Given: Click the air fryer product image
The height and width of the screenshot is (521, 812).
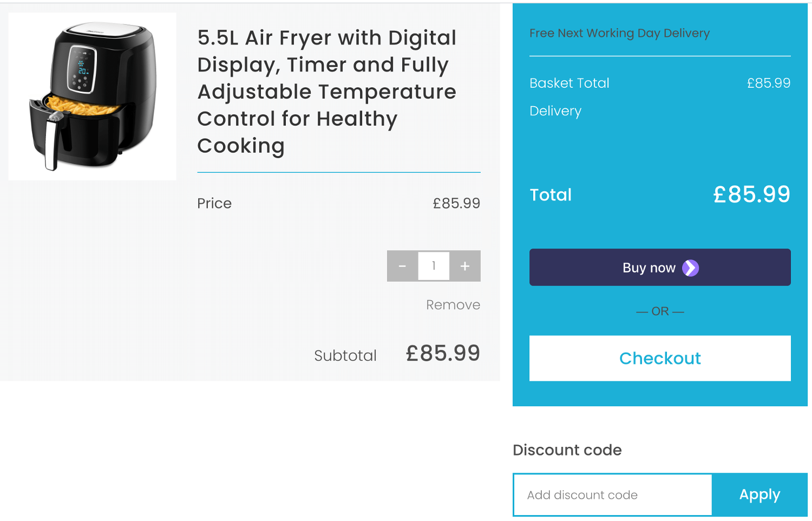Looking at the screenshot, I should [x=92, y=96].
